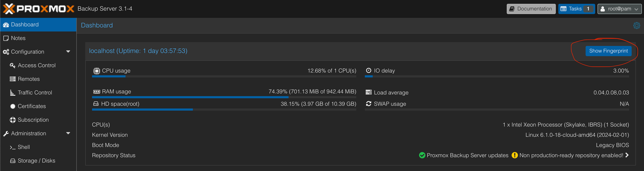Screen dimensions: 644x171
Task: Click the Remotes server icon
Action: pos(13,79)
